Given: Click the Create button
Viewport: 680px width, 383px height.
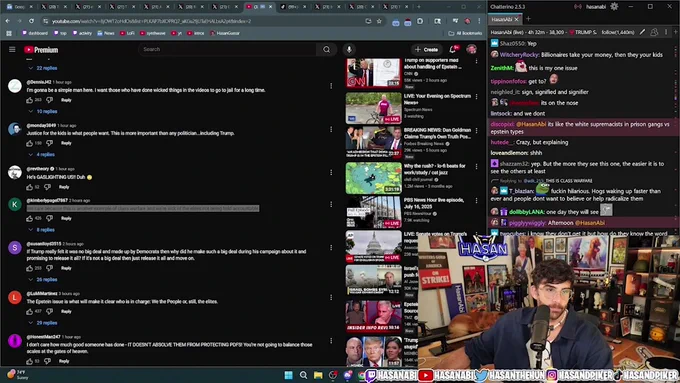Looking at the screenshot, I should (426, 49).
